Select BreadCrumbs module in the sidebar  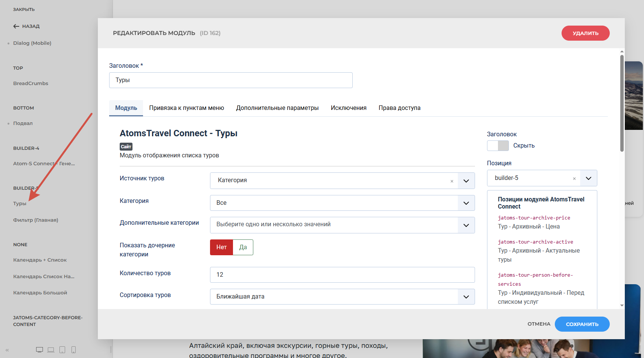point(30,84)
